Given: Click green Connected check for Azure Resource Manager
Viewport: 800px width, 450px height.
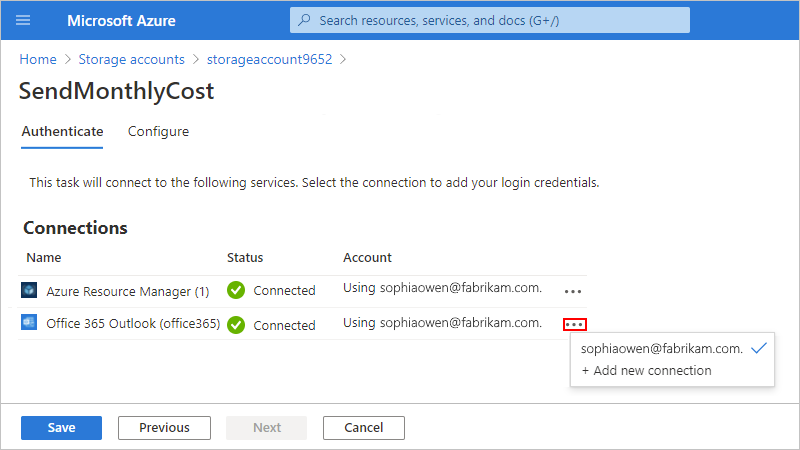Looking at the screenshot, I should point(236,290).
